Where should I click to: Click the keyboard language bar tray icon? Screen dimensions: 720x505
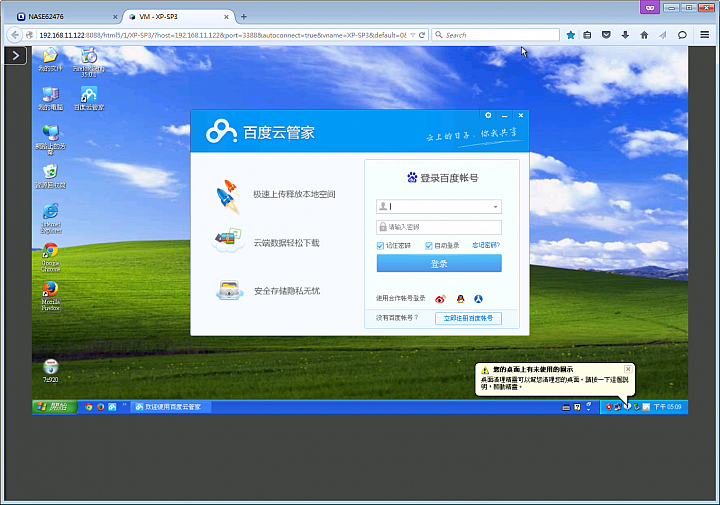click(566, 407)
